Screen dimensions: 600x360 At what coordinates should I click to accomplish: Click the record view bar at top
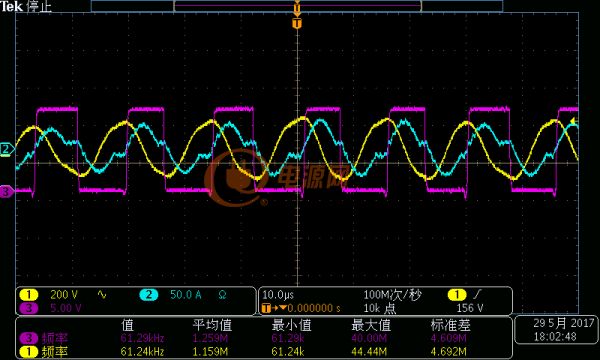coord(297,6)
